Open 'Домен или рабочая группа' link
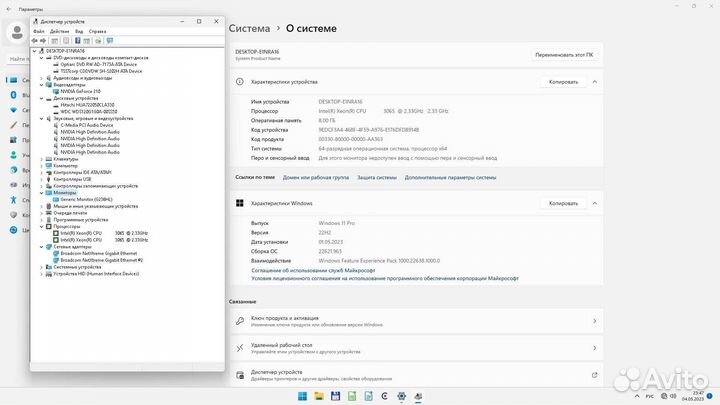The width and height of the screenshot is (720, 405). coord(316,177)
